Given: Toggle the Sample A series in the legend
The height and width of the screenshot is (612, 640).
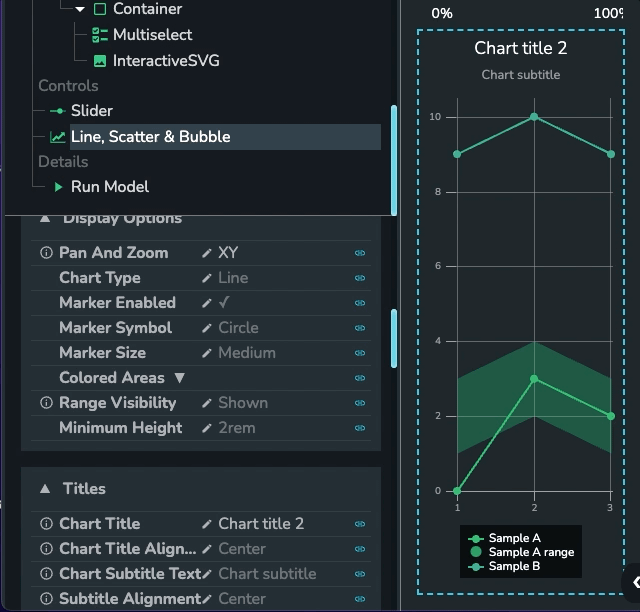Looking at the screenshot, I should pyautogui.click(x=505, y=539).
